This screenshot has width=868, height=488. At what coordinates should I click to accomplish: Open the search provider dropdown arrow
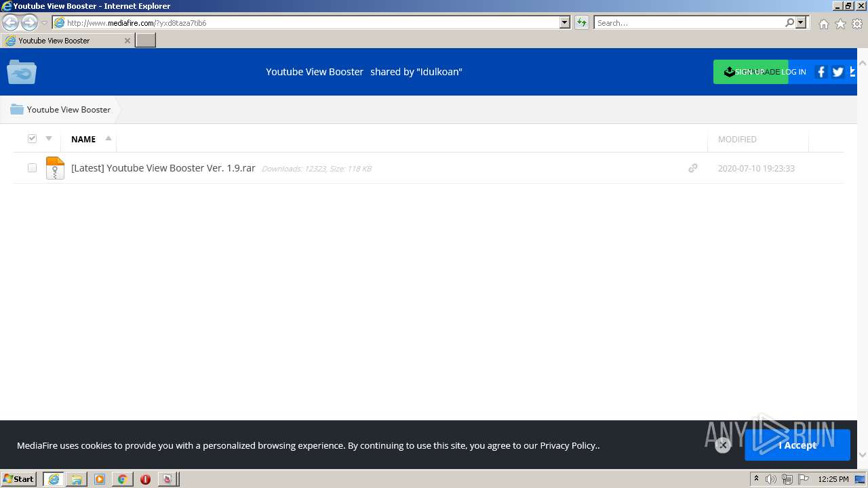tap(801, 22)
